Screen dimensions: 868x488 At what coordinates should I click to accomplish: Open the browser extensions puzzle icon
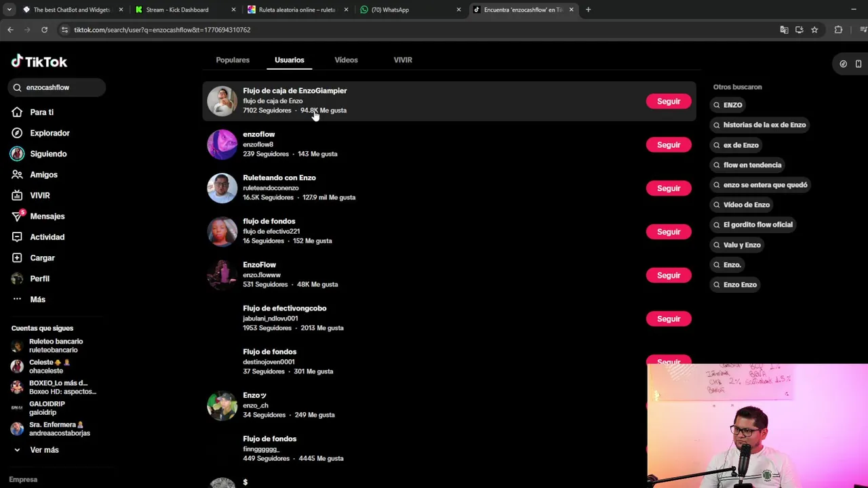click(x=838, y=30)
